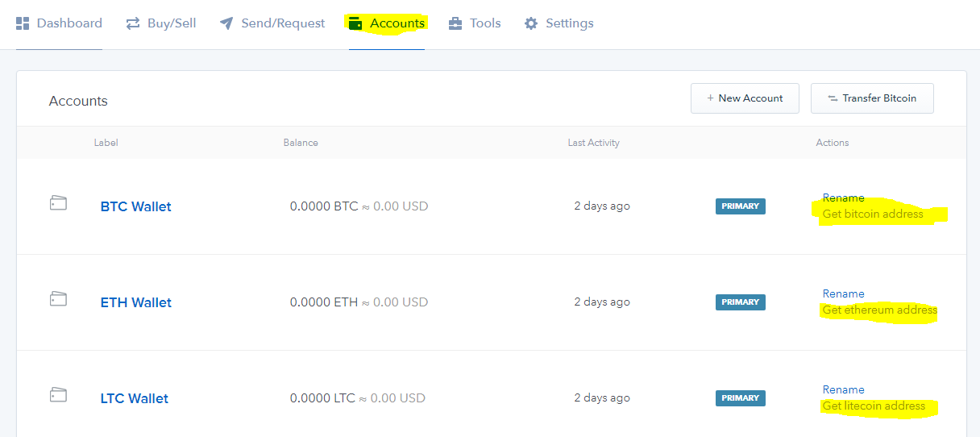This screenshot has width=980, height=437.
Task: Switch to the Buy/Sell tab
Action: tap(172, 23)
